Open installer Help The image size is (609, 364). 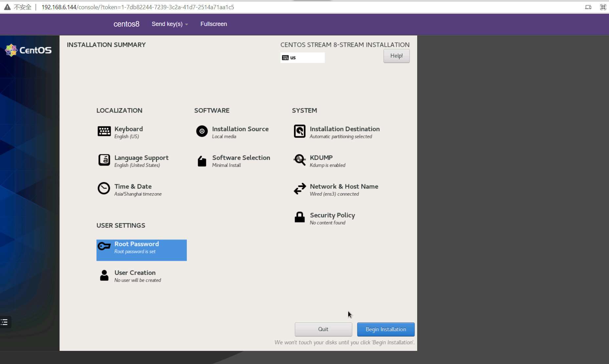click(396, 56)
